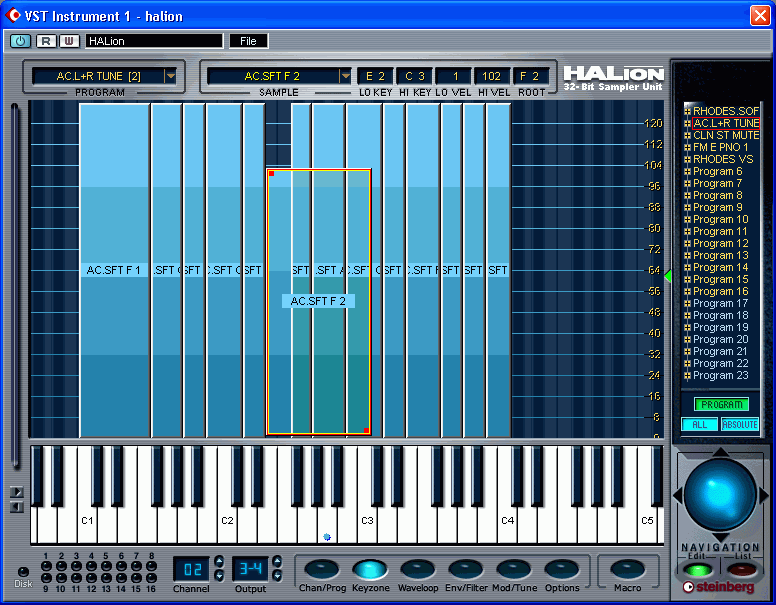Click the HI VEL value field showing 102
776x605 pixels.
pos(491,76)
